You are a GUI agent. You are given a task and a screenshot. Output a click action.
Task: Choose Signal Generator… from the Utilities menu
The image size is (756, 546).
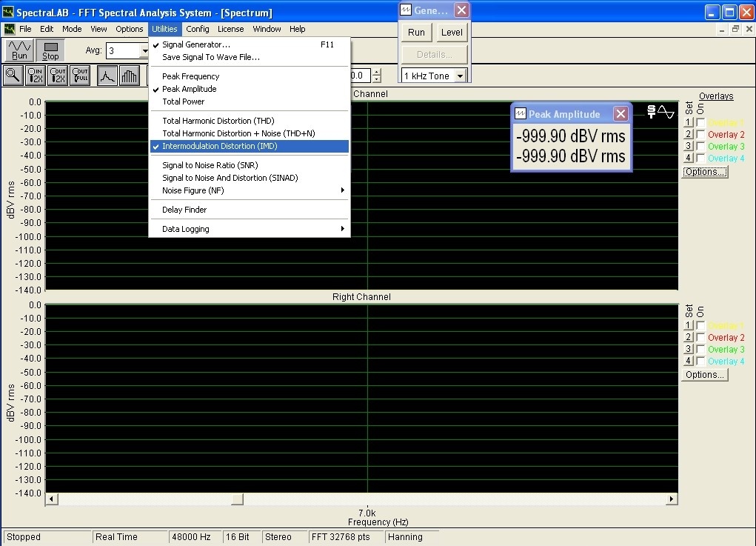click(250, 44)
